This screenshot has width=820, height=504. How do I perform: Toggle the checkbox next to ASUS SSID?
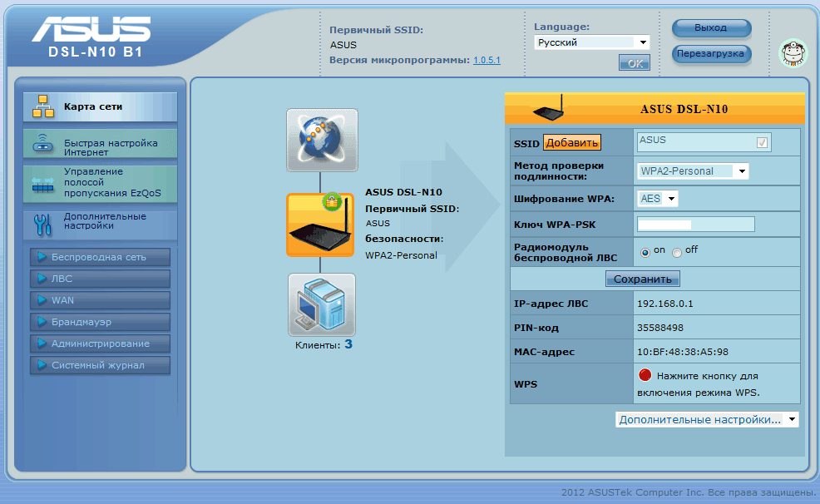(x=762, y=143)
